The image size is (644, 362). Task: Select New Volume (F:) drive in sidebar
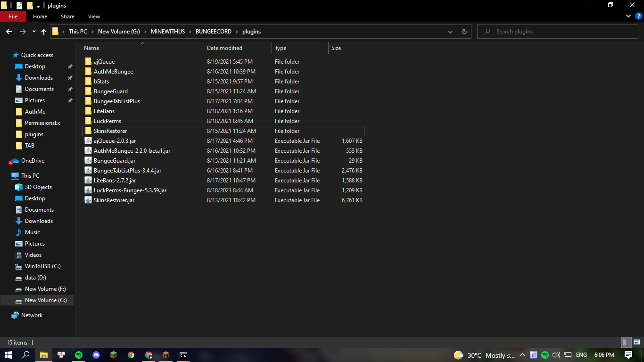[45, 289]
